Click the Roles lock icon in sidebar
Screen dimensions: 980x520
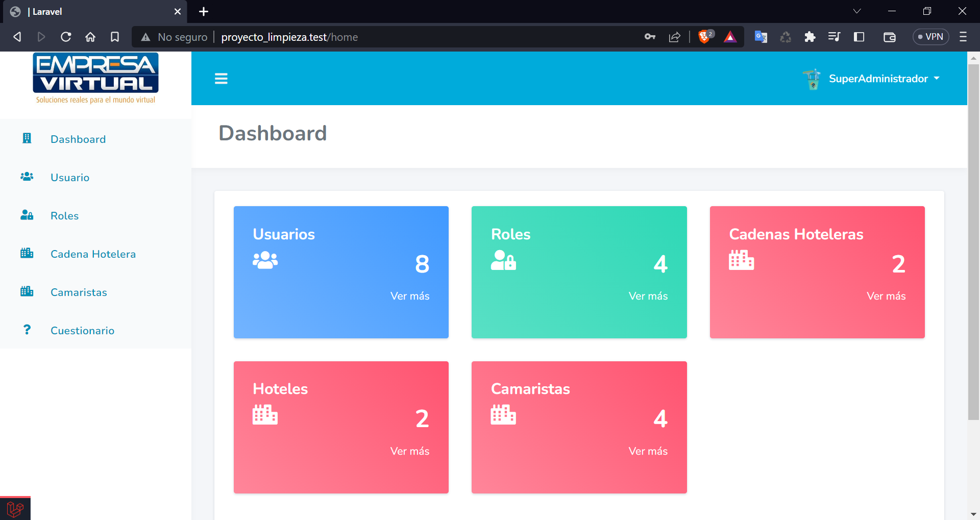point(27,215)
